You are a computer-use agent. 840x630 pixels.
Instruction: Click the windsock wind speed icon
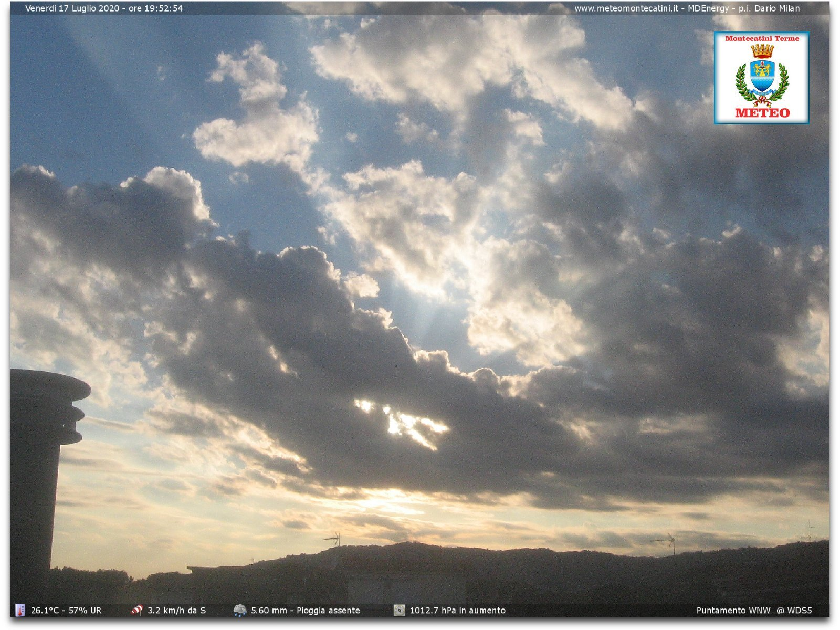tap(137, 610)
